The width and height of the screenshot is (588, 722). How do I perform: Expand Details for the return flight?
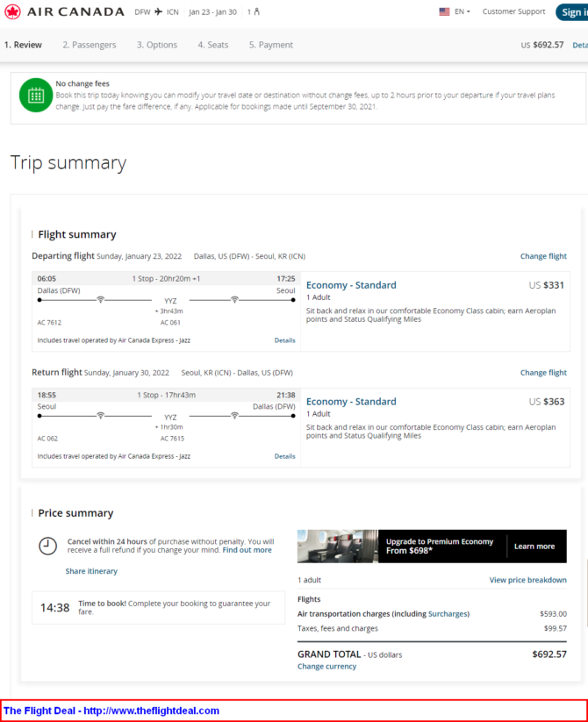[284, 456]
